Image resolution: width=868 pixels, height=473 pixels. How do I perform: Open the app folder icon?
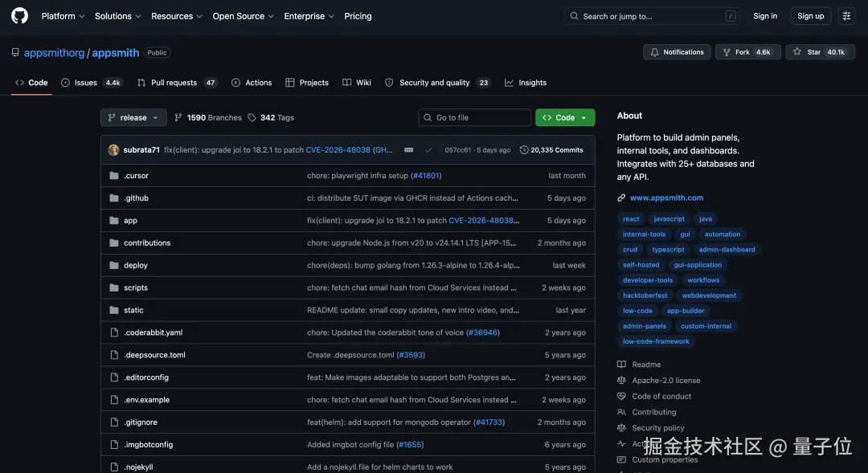114,220
